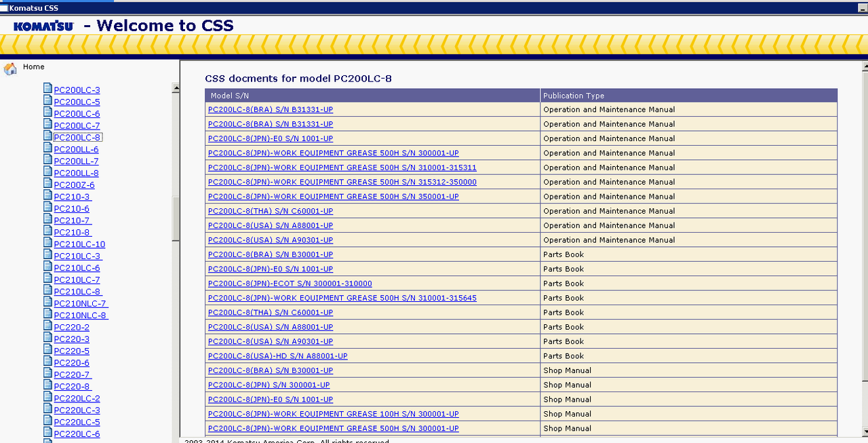
Task: Click document icon beside PC200LL-7
Action: [47, 159]
